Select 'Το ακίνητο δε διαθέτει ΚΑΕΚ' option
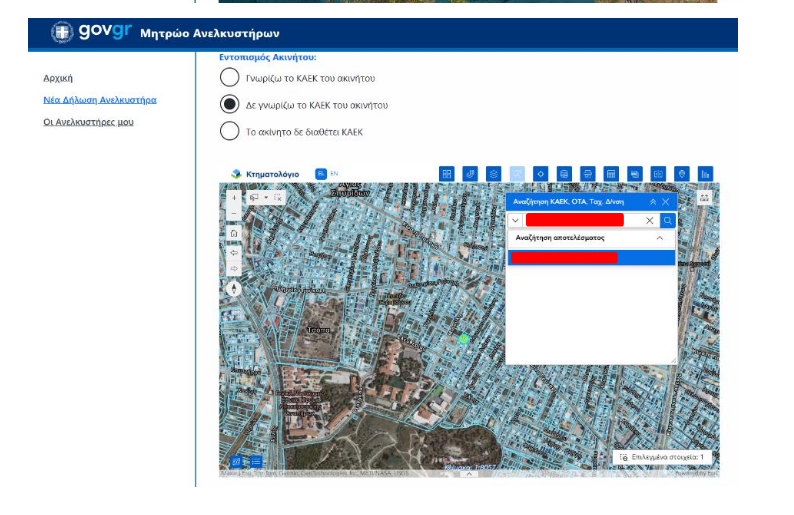Screen dimensions: 794x515 point(229,131)
